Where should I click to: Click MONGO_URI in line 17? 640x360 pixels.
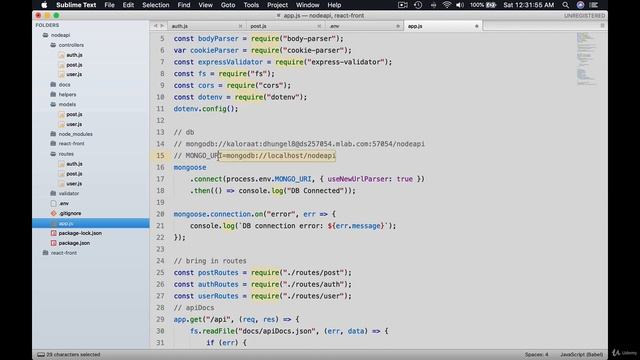(x=293, y=179)
